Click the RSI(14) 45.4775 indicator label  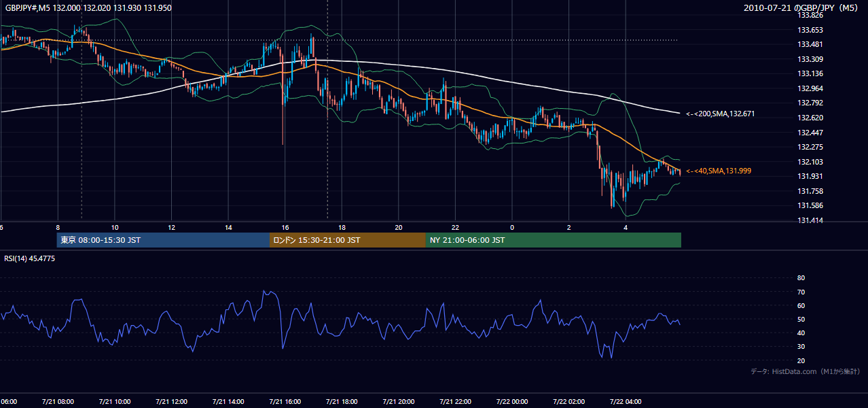pos(30,258)
